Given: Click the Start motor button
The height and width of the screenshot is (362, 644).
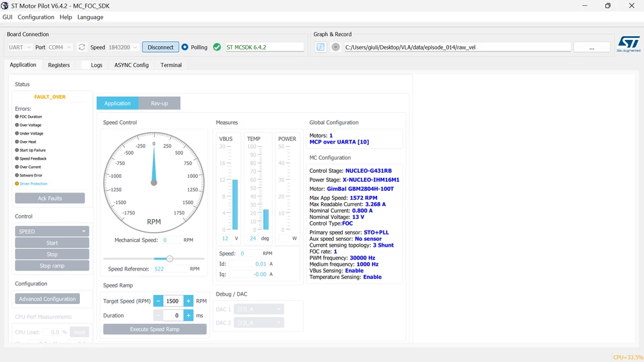Looking at the screenshot, I should tap(52, 243).
